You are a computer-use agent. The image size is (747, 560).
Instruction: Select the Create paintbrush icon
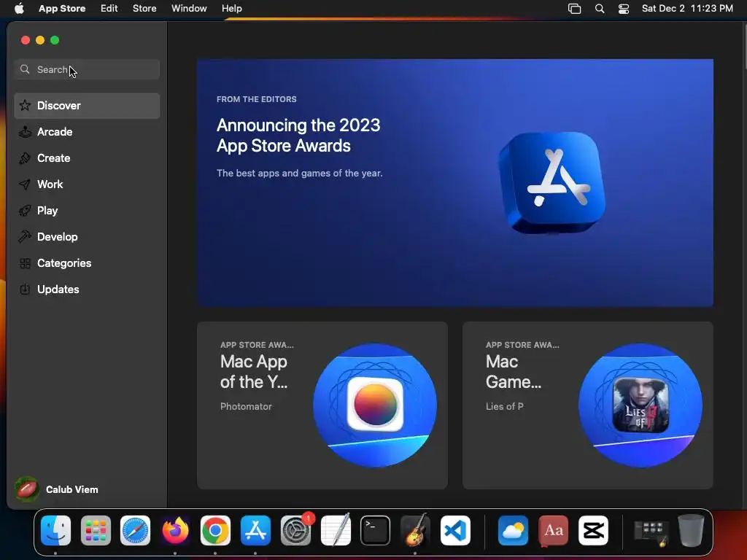point(25,158)
